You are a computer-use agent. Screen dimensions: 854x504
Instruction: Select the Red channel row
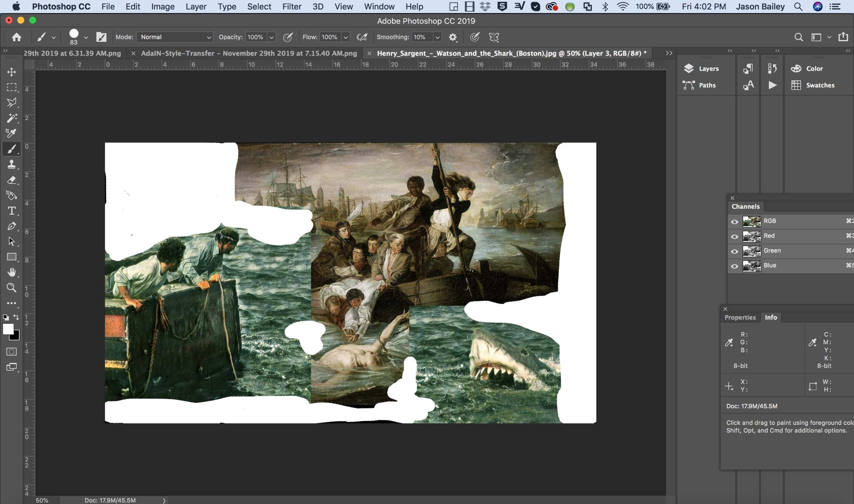tap(791, 236)
